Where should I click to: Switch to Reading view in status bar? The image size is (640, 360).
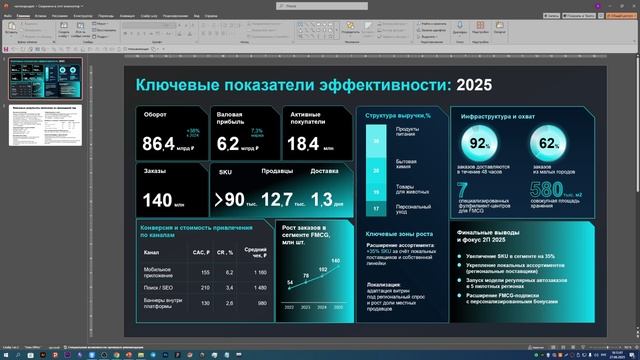[573, 347]
